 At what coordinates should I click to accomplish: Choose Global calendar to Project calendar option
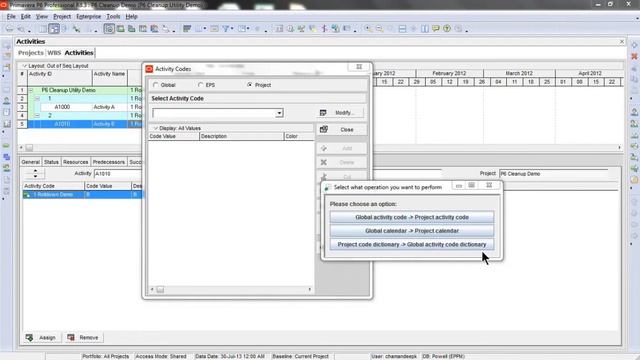click(x=412, y=231)
